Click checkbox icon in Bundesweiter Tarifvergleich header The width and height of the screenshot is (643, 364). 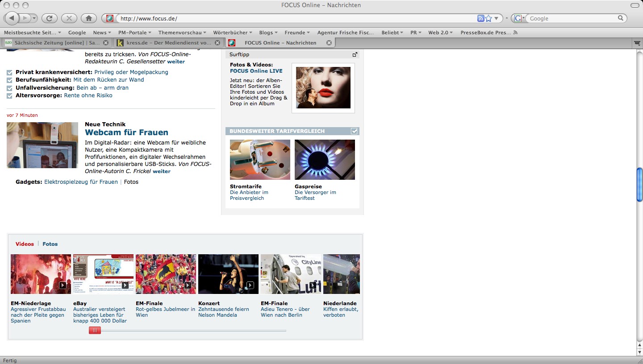pos(355,131)
